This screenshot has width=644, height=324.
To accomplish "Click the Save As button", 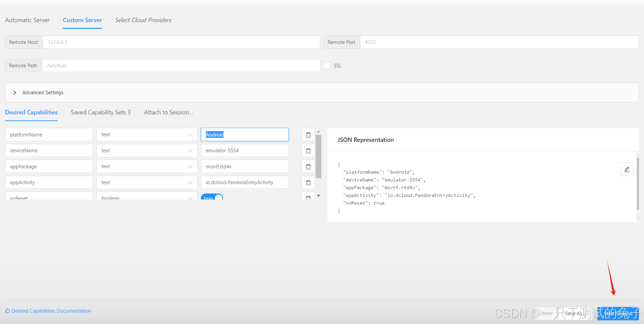I will point(575,314).
